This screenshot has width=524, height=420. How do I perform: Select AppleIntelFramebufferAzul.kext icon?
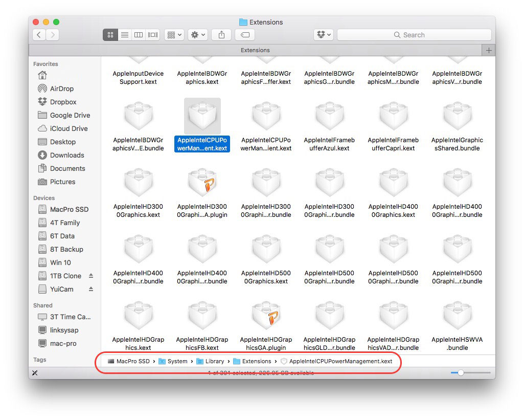pos(330,116)
